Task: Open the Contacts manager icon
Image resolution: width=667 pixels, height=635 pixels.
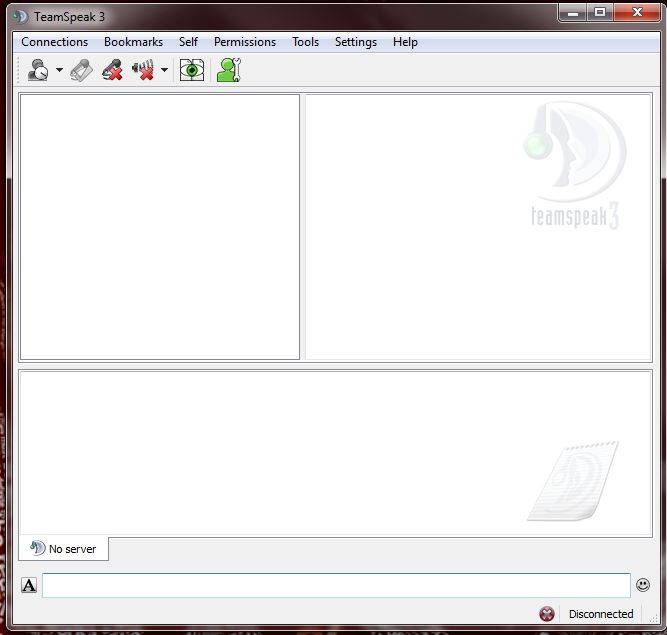Action: (x=229, y=70)
